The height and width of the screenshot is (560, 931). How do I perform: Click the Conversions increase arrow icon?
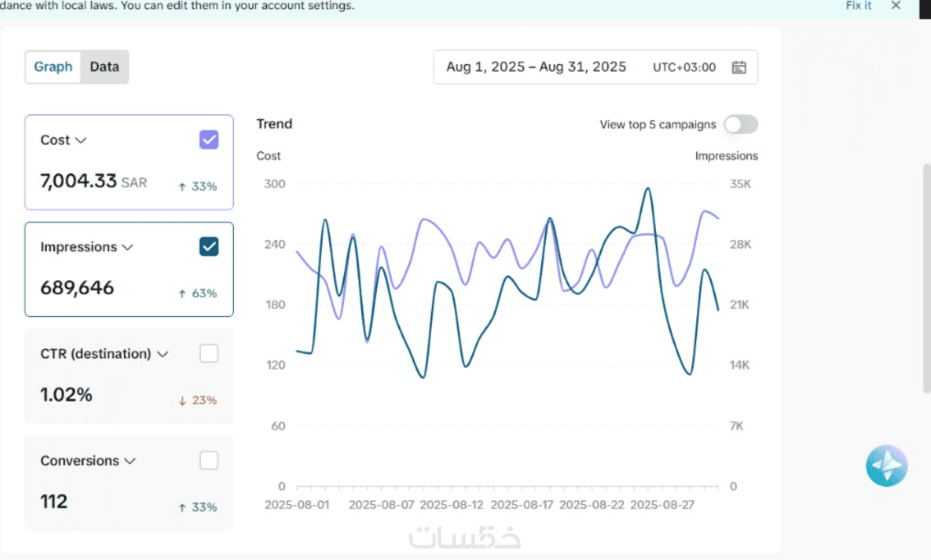[183, 508]
